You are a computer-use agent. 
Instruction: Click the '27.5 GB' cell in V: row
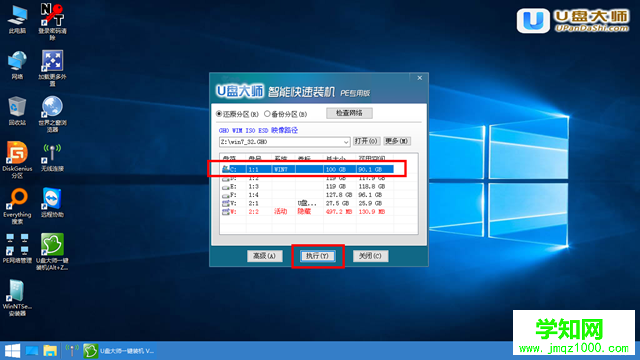pos(337,203)
